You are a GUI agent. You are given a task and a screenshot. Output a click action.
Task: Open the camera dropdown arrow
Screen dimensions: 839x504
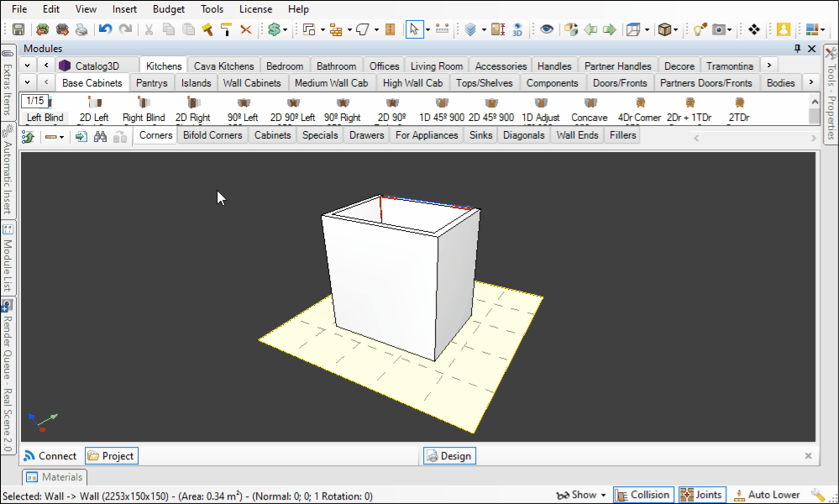click(x=731, y=29)
